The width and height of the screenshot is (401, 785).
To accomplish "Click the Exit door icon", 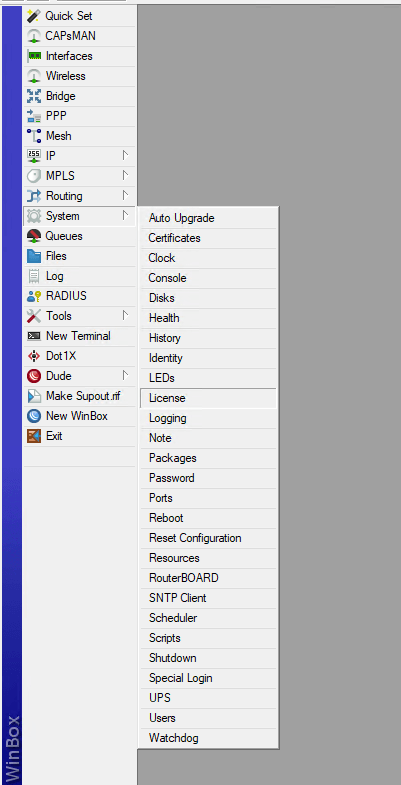I will click(34, 437).
